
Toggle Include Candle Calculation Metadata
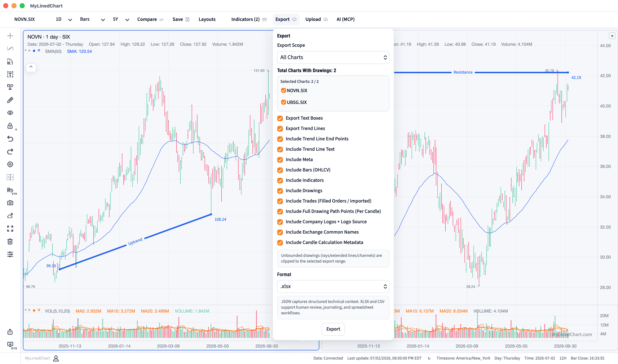coord(280,243)
